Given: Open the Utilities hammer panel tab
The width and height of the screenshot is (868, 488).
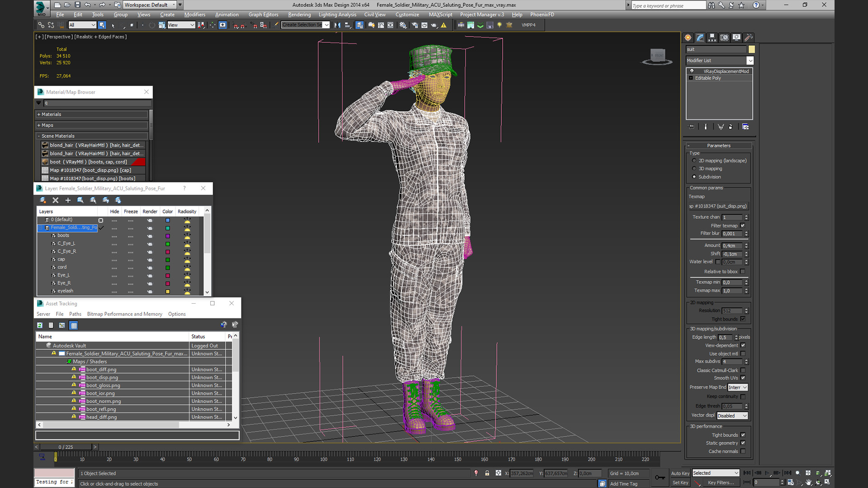Looking at the screenshot, I should pyautogui.click(x=749, y=38).
